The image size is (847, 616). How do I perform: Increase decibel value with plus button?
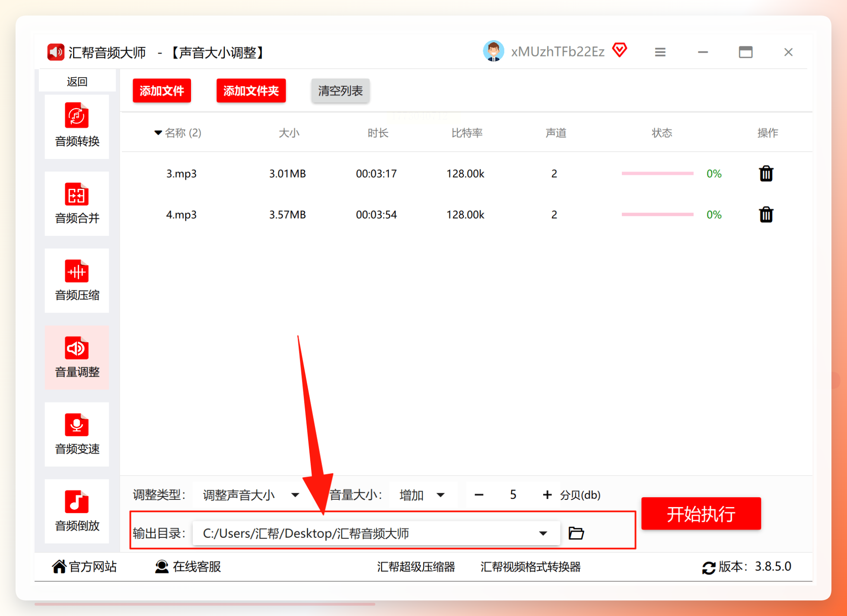[547, 495]
